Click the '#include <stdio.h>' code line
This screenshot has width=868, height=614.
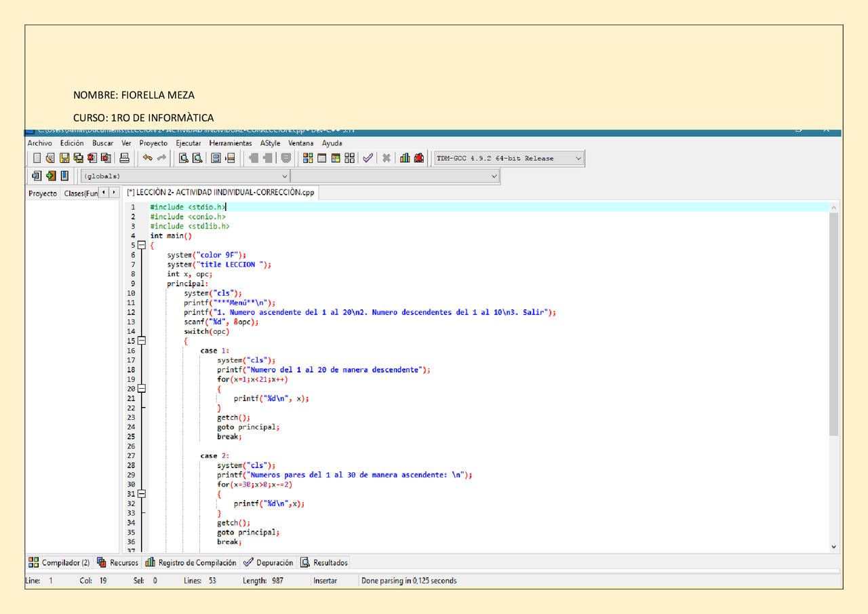(189, 207)
